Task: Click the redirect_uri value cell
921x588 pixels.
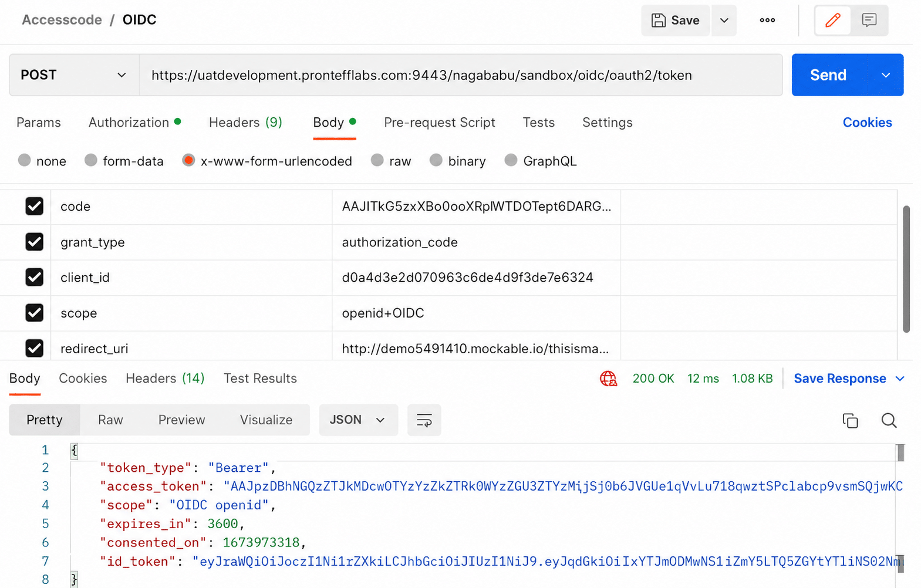Action: click(476, 347)
